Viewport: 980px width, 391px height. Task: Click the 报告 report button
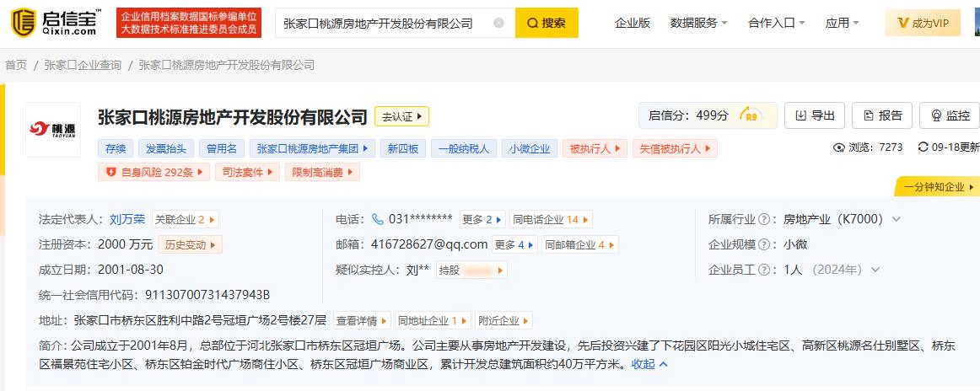[x=882, y=115]
